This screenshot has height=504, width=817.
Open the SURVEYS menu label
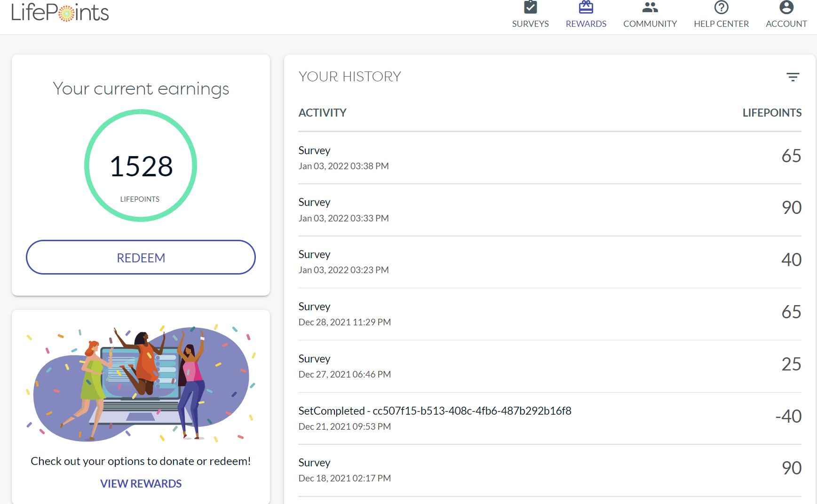pyautogui.click(x=531, y=24)
